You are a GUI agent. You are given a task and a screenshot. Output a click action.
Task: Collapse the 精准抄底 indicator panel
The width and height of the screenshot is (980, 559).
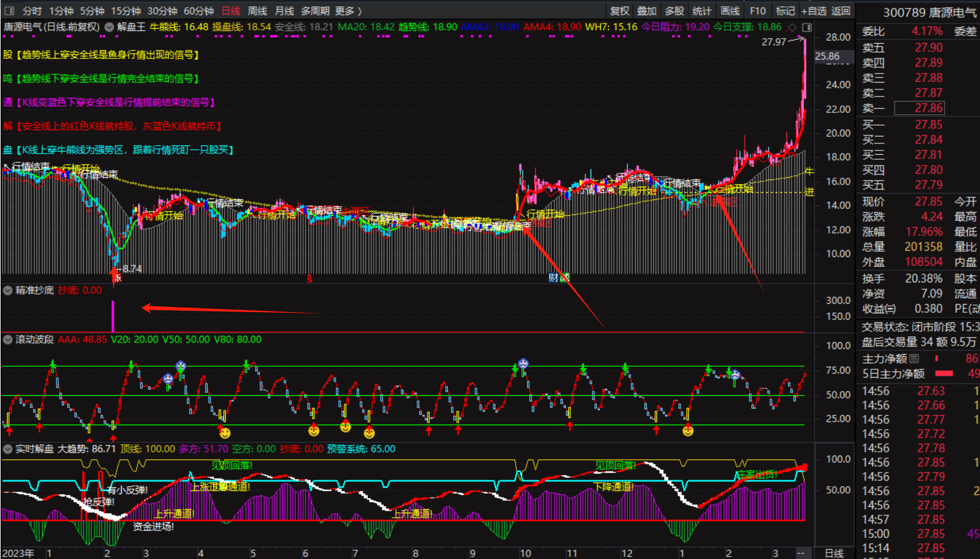click(8, 291)
